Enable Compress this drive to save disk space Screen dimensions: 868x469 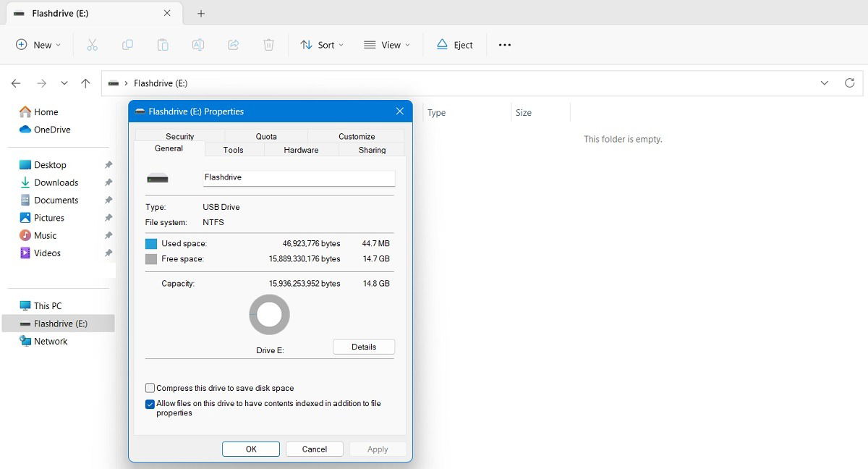(x=150, y=388)
